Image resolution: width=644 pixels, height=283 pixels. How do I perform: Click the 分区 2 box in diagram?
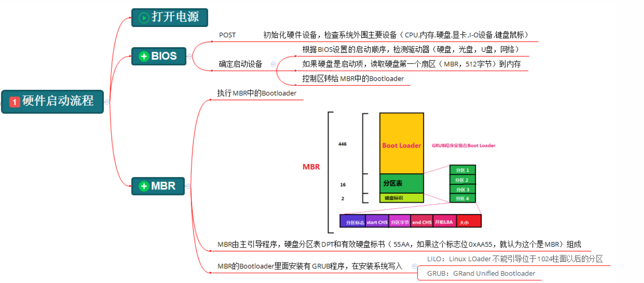pos(462,180)
